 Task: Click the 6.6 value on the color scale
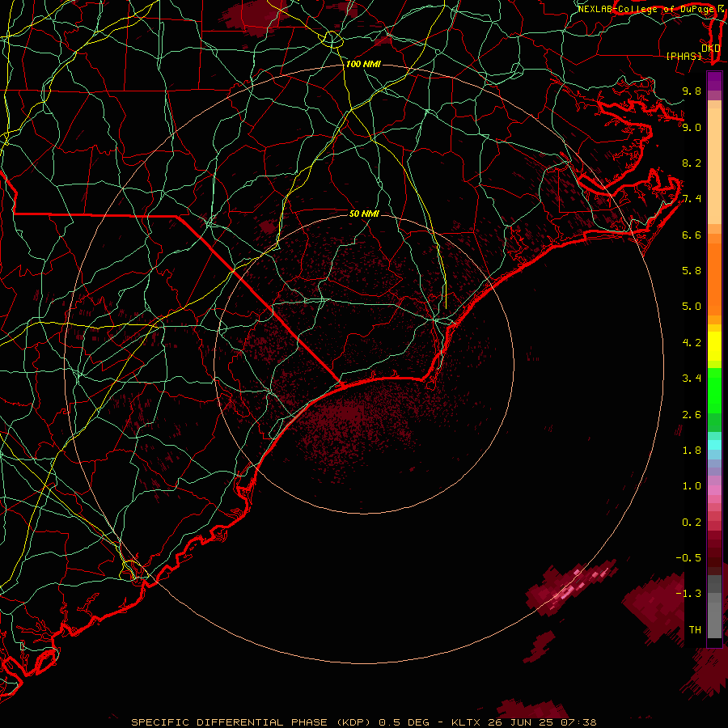[692, 235]
